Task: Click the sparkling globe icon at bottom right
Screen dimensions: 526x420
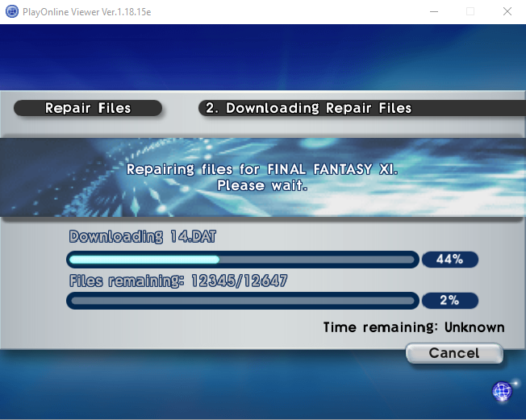Action: tap(503, 391)
